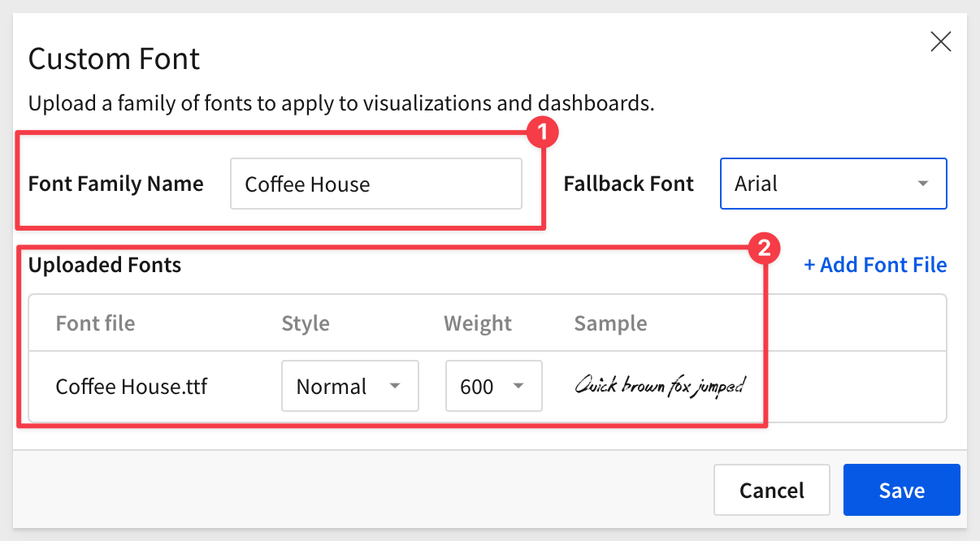The height and width of the screenshot is (541, 980).
Task: Save the custom font settings
Action: point(902,490)
